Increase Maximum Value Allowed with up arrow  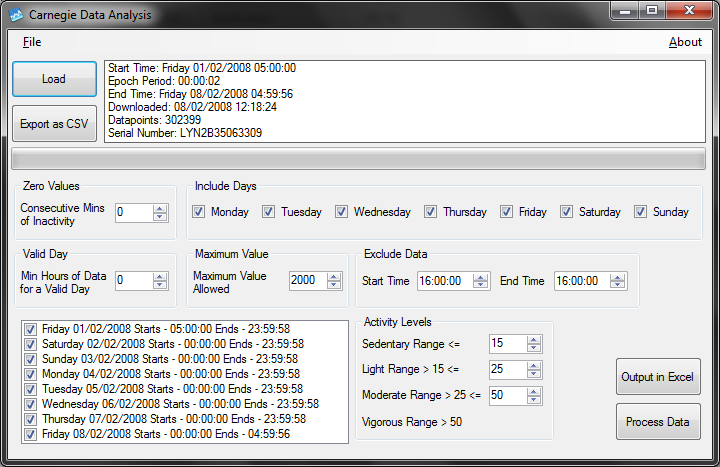(x=334, y=276)
